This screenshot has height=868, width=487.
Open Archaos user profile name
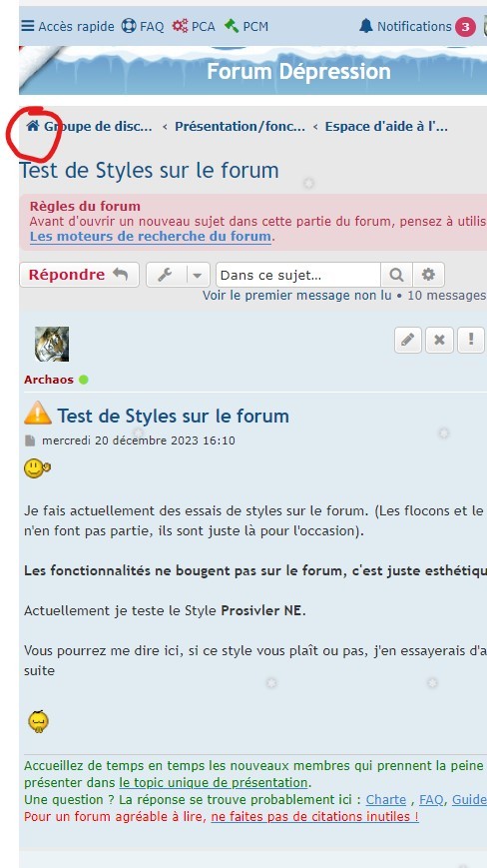tap(49, 380)
